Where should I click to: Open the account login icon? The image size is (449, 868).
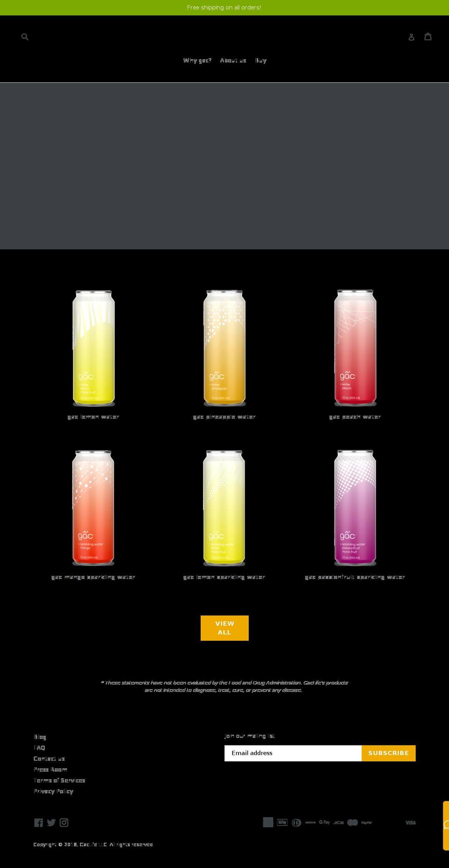[412, 37]
